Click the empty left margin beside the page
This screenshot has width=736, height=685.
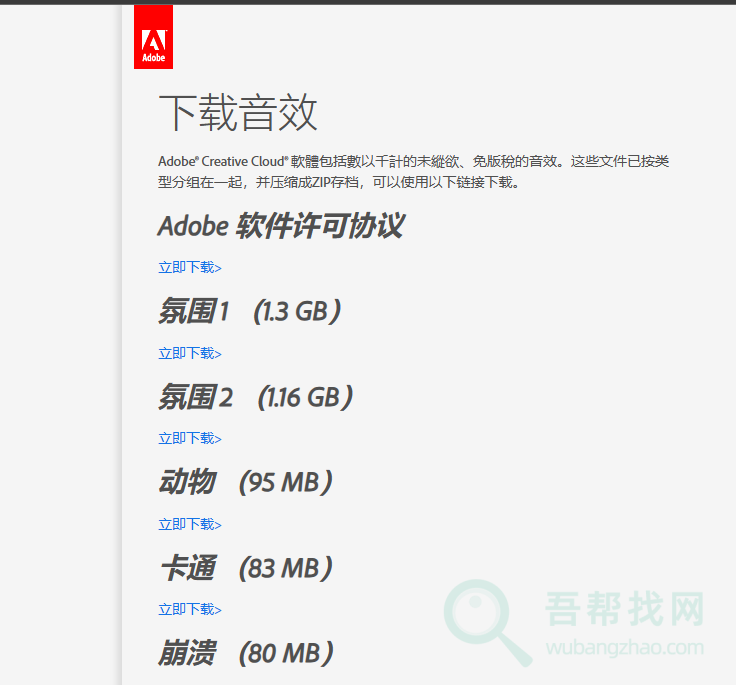tap(58, 350)
